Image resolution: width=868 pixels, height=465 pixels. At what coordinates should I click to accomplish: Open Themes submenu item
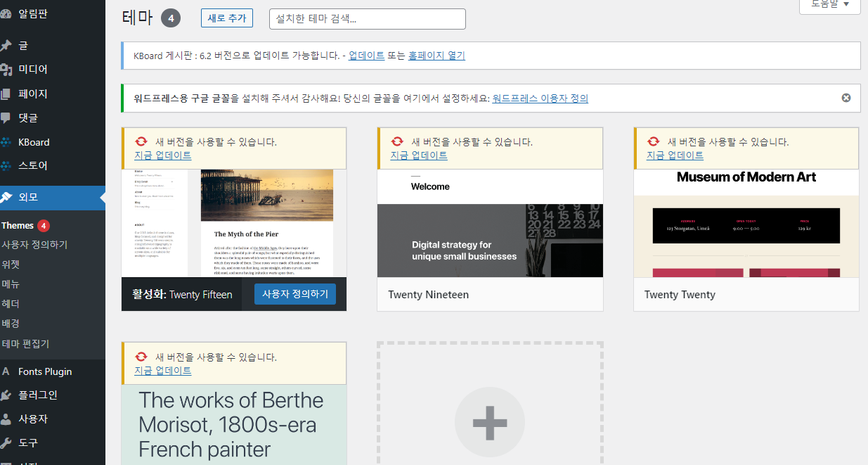(18, 226)
